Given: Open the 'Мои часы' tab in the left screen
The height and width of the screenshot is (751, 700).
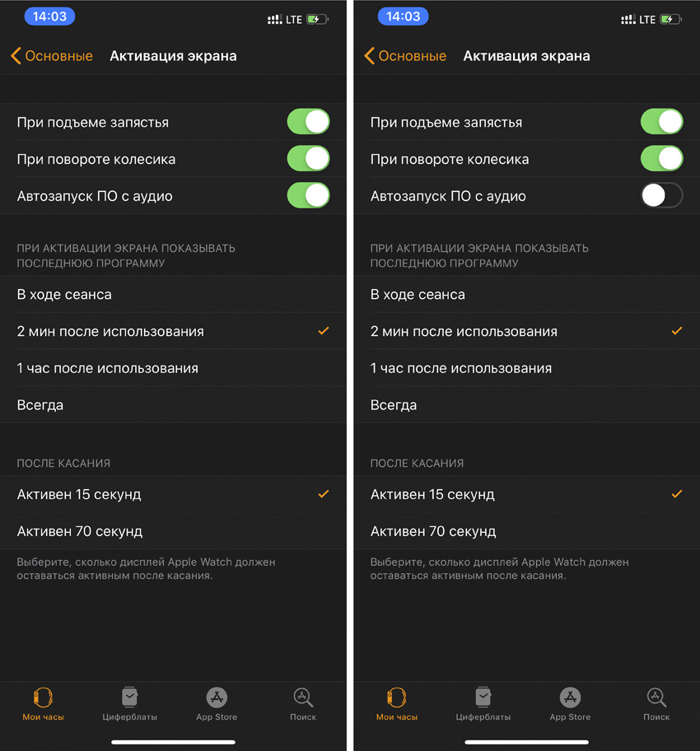Looking at the screenshot, I should [43, 704].
